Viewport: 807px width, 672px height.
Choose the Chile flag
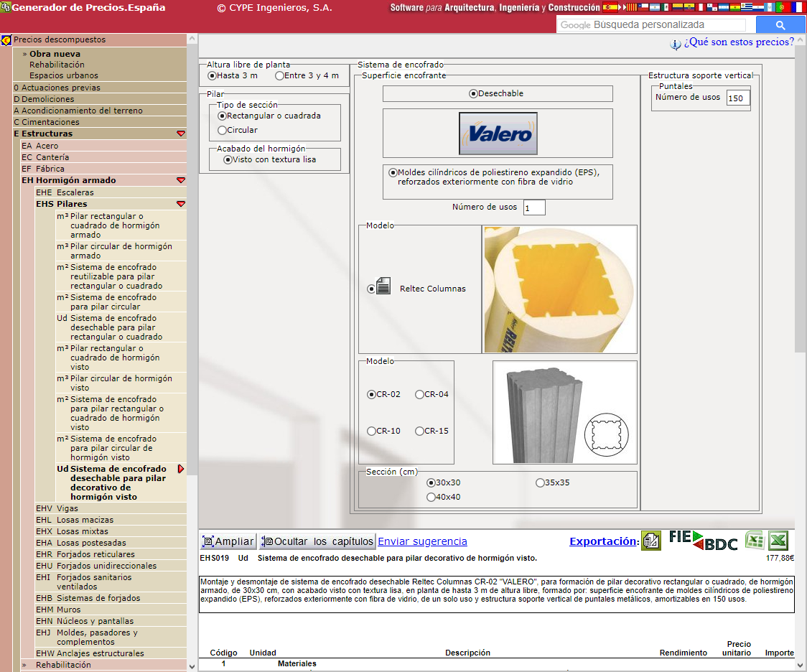(x=643, y=7)
